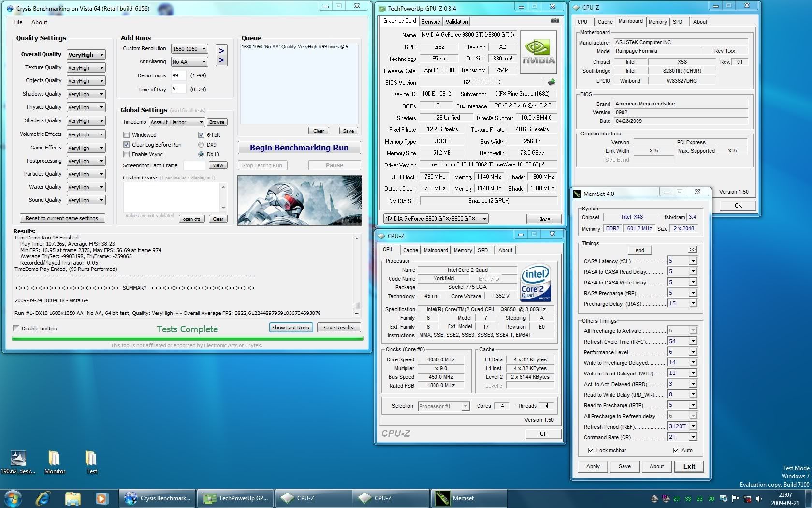
Task: Open the Windows Start orb
Action: (x=13, y=498)
